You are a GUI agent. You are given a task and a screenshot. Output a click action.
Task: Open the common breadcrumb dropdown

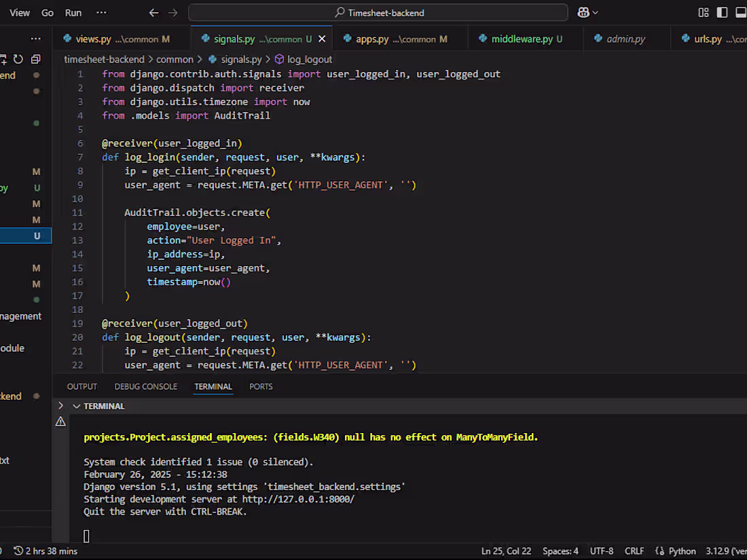pos(175,59)
